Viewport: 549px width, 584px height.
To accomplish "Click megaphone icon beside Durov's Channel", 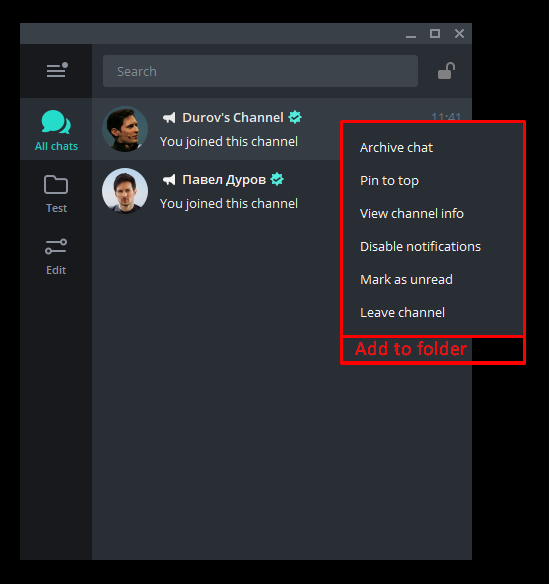I will (169, 118).
